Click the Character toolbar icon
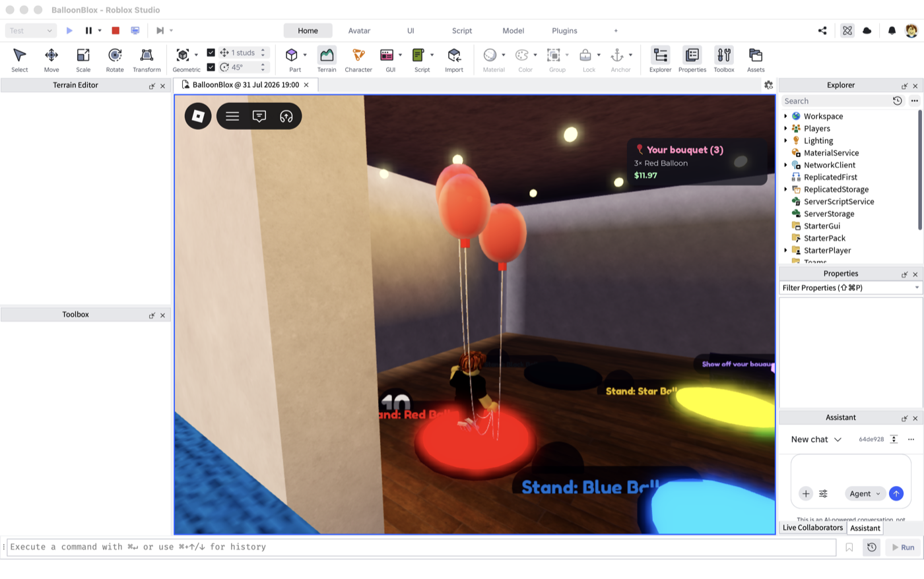This screenshot has width=924, height=579. [358, 55]
